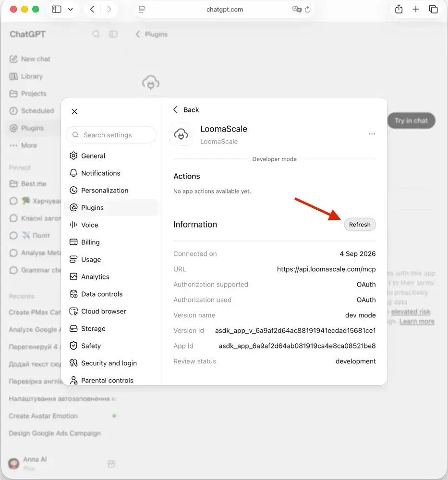Go back to Plugins page header

[x=152, y=34]
